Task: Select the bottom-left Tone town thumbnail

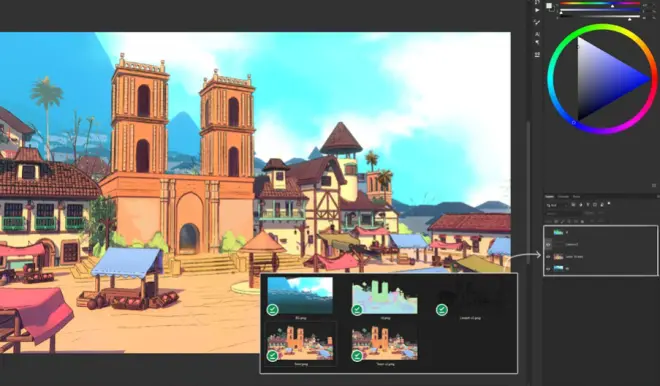Action: click(x=301, y=343)
